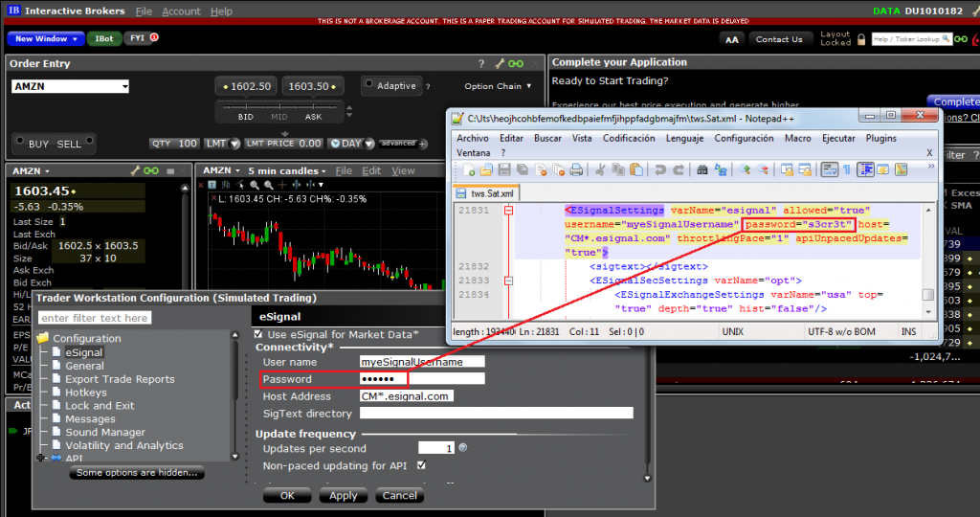Uncheck Use eSignal for Market Data
Viewport: 980px width, 517px height.
point(258,334)
